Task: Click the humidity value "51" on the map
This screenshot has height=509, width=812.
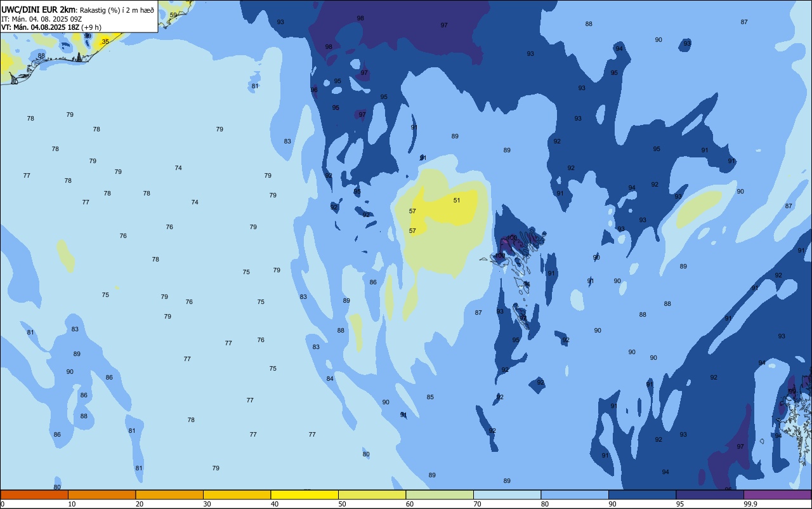Action: pos(457,200)
